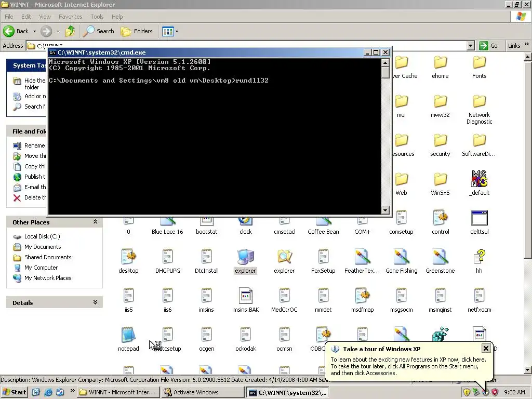
Task: Launch Internet Explorer from Quick Launch
Action: (48, 392)
